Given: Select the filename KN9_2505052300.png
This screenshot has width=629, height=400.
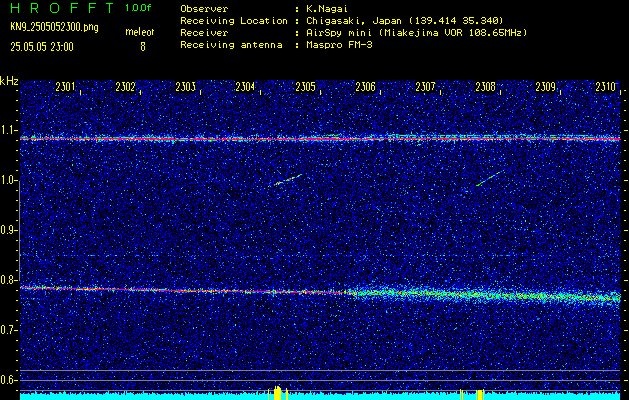Looking at the screenshot, I should 54,27.
